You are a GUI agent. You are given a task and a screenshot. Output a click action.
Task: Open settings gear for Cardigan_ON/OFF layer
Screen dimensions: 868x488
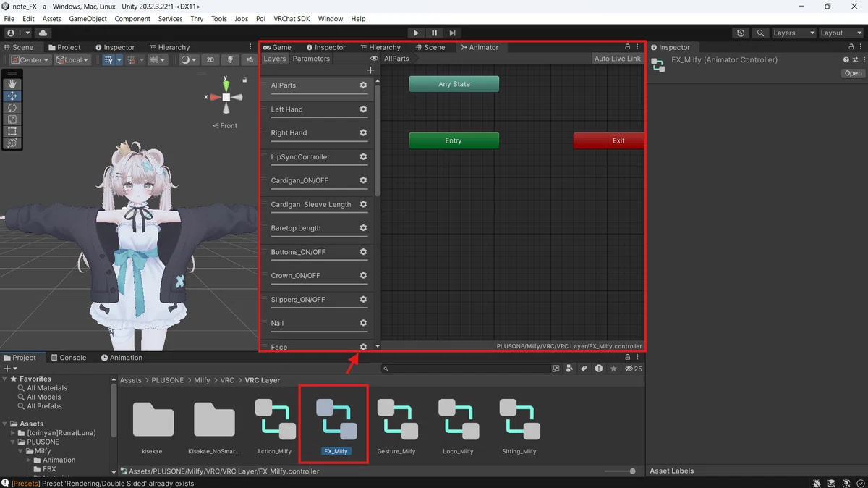point(363,180)
